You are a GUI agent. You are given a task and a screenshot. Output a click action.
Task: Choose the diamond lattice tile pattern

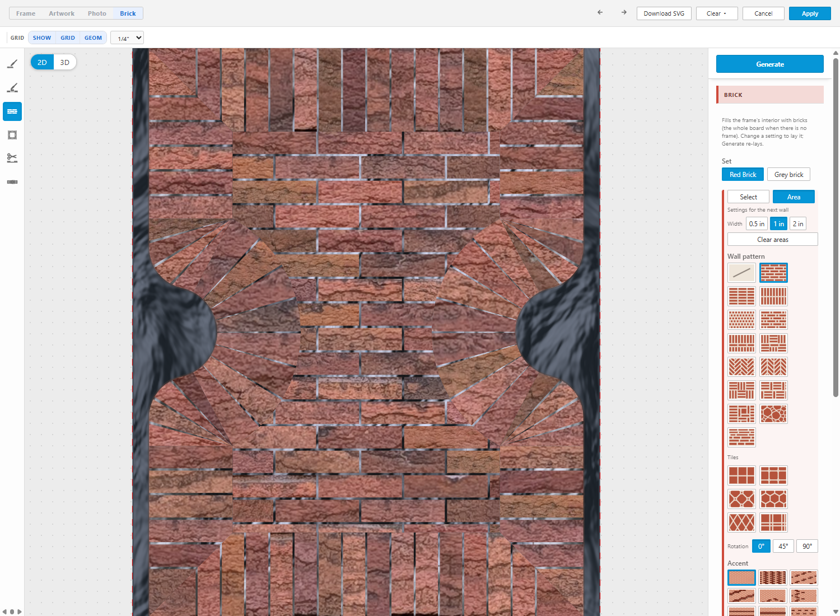click(x=741, y=522)
